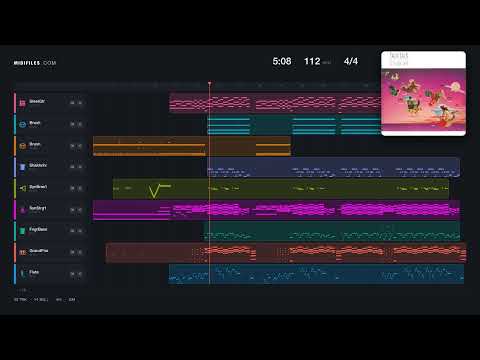
Task: Solo the GrandPno track
Action: [x=80, y=252]
